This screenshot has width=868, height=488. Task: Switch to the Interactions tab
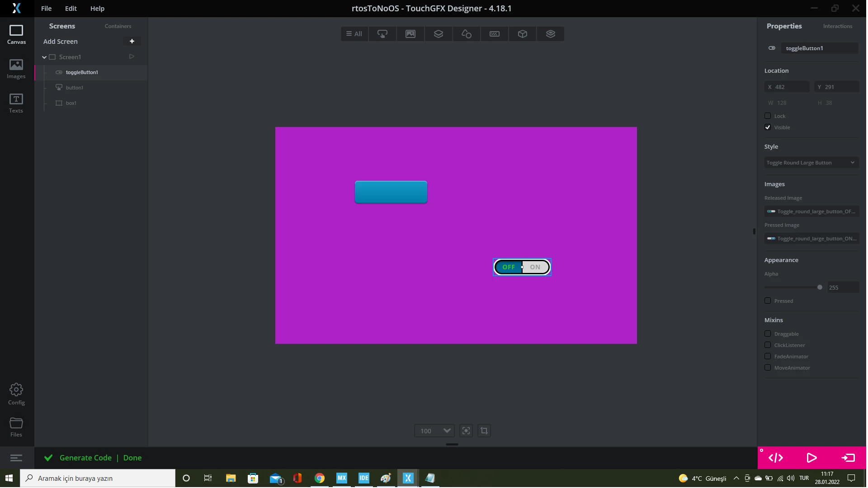point(837,26)
